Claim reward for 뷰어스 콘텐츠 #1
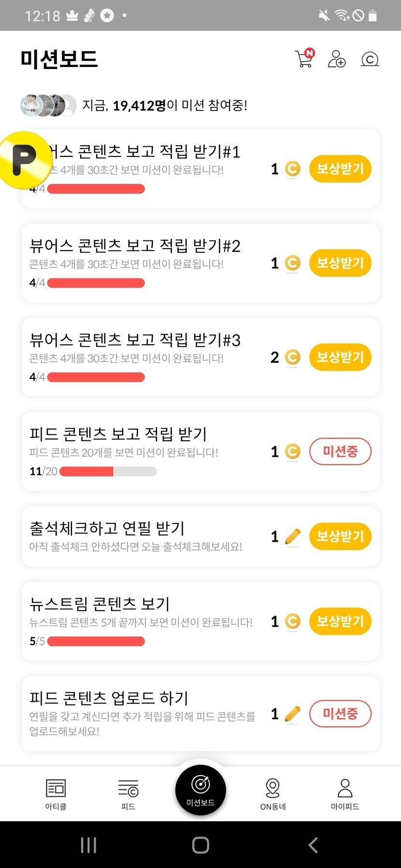Image resolution: width=401 pixels, height=868 pixels. [x=340, y=169]
